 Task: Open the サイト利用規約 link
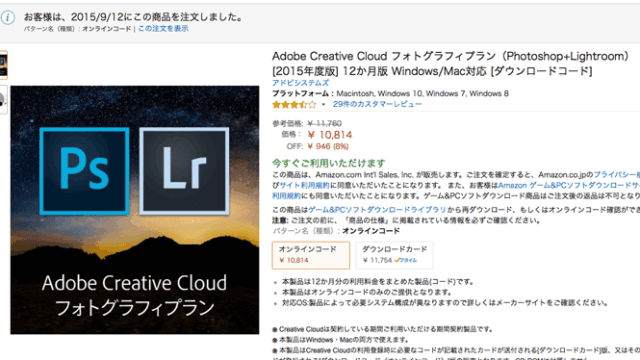point(304,185)
